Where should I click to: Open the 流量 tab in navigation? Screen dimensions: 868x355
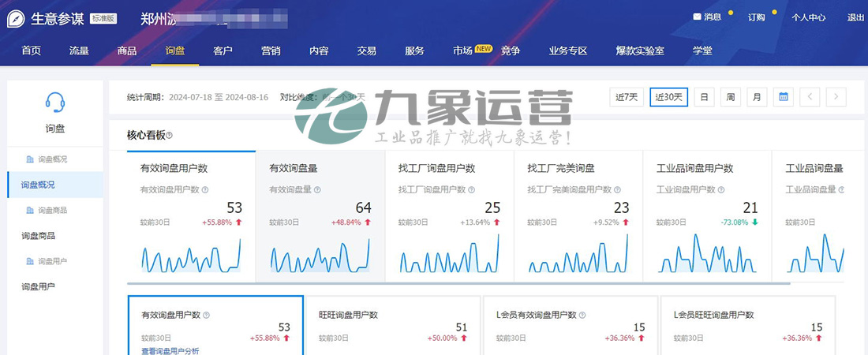(79, 50)
